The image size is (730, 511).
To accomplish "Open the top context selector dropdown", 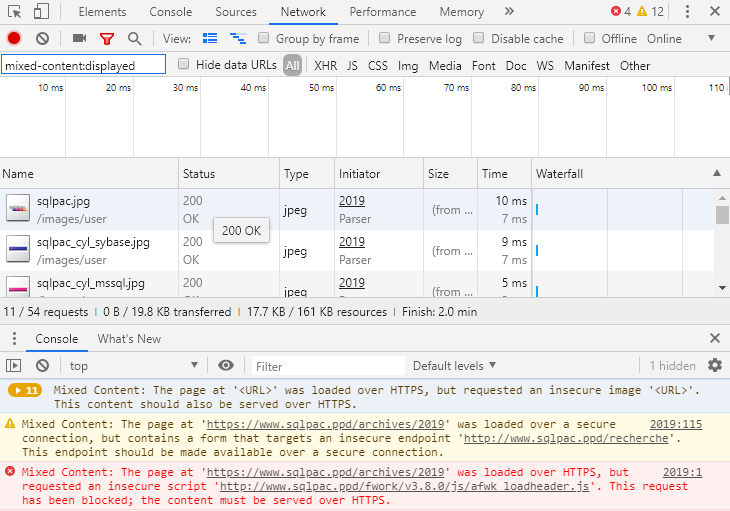I will pyautogui.click(x=134, y=366).
